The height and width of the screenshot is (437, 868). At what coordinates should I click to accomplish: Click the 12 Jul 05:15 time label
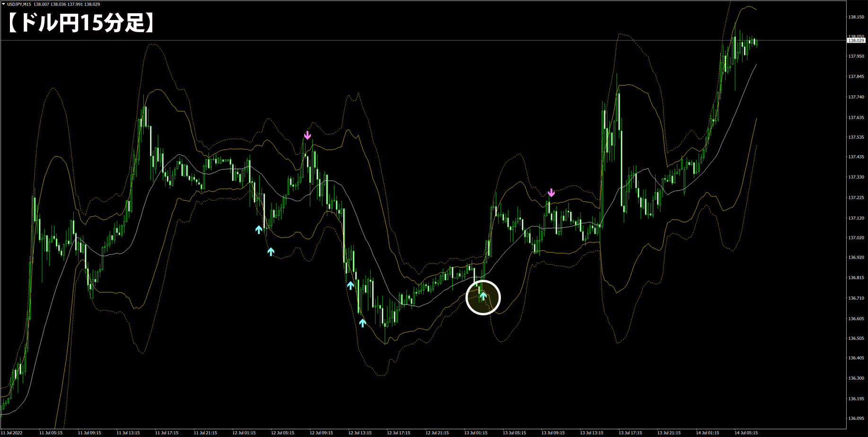click(x=283, y=433)
